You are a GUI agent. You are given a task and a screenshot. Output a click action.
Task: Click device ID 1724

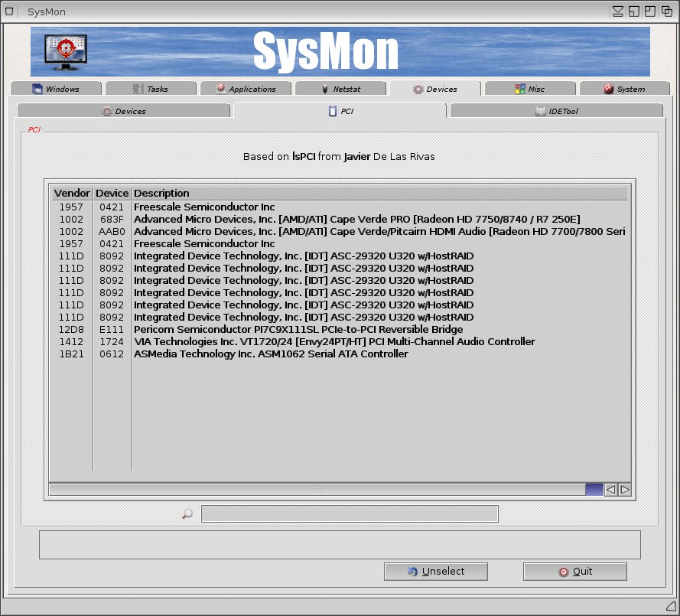(x=112, y=341)
